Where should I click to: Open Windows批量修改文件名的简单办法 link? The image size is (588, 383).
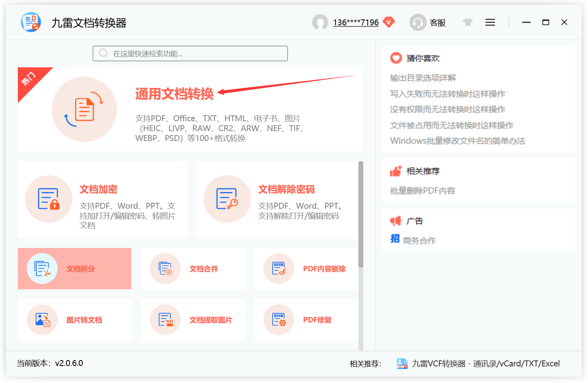(457, 141)
